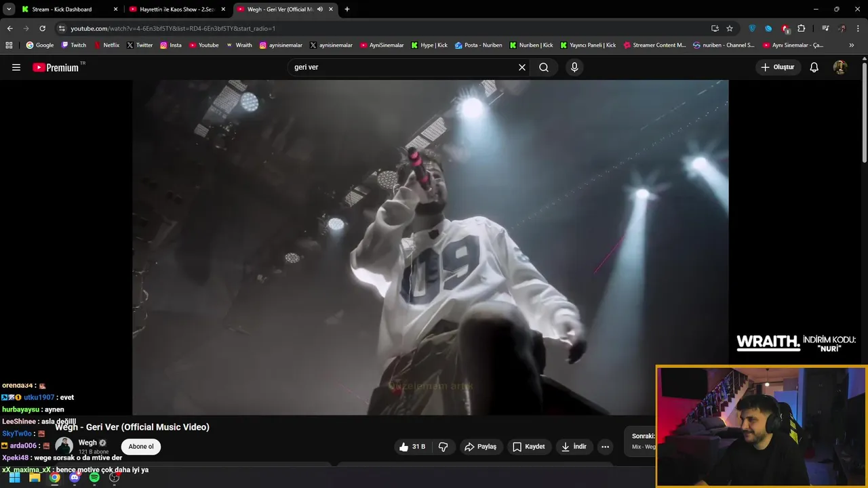The height and width of the screenshot is (488, 868).
Task: Switch to Hayrettin ile Kaos Show tab
Action: [176, 9]
